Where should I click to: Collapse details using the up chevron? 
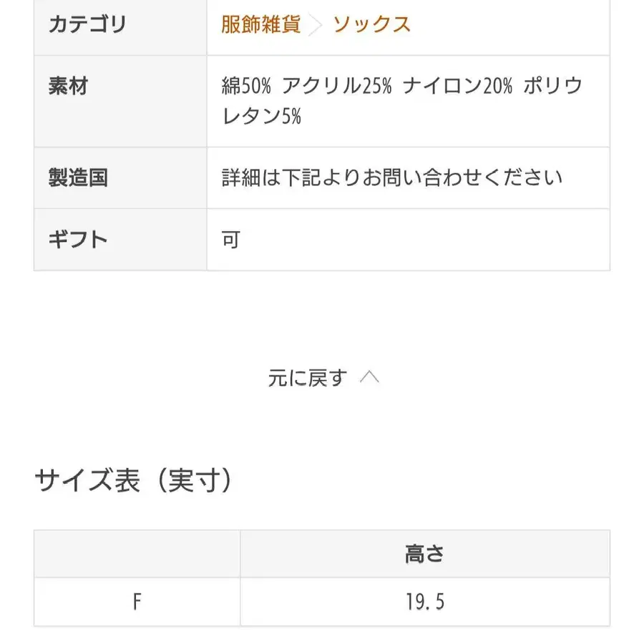coord(369,377)
